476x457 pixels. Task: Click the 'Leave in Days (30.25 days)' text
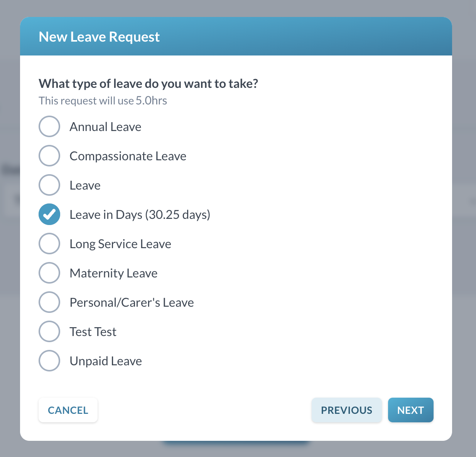[x=140, y=215]
